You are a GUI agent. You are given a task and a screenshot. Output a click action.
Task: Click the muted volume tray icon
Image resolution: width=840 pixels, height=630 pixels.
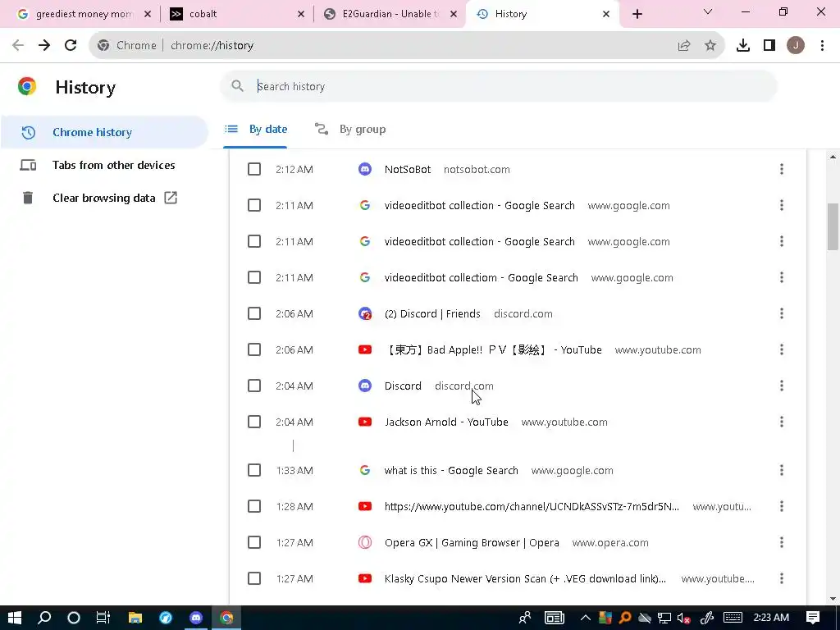click(x=683, y=619)
